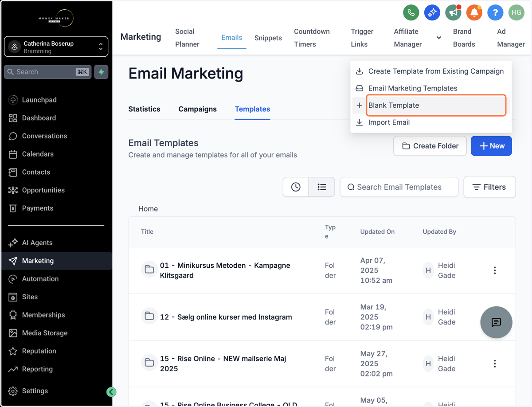Focus the sidebar Search field
Image resolution: width=532 pixels, height=407 pixels.
(x=47, y=72)
